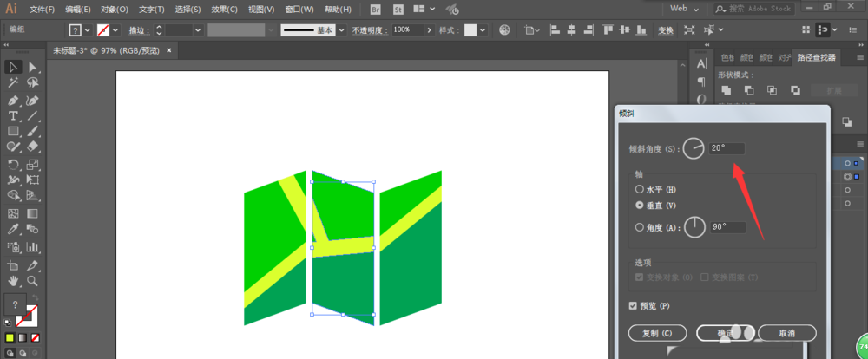
Task: Select the Zoom magnifier tool
Action: (32, 281)
